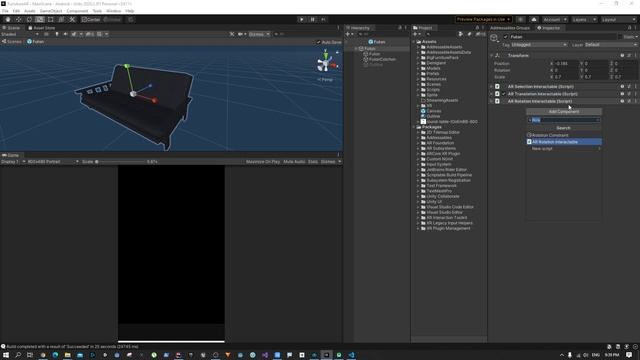640x360 pixels.
Task: Open AR Translation Interactable more options menu
Action: click(636, 94)
